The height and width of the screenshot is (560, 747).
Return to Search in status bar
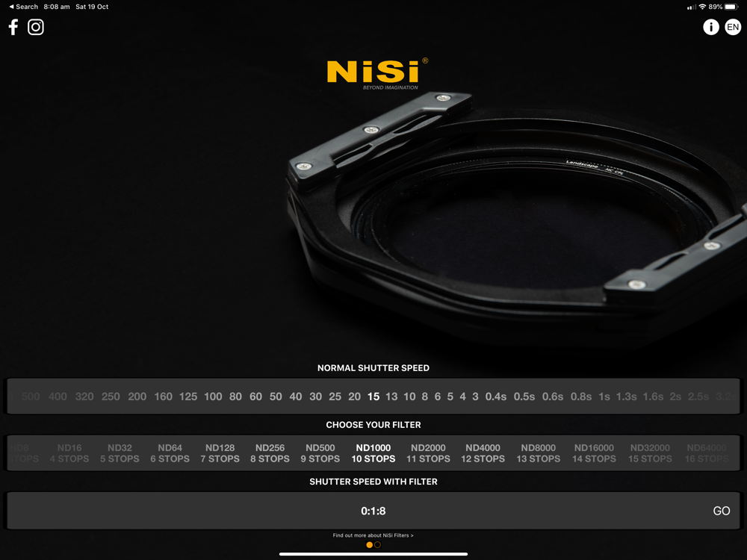pos(23,7)
